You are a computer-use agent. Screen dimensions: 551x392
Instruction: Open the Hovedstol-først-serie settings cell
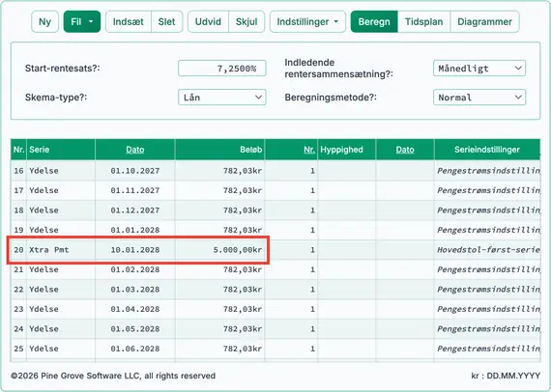point(487,250)
